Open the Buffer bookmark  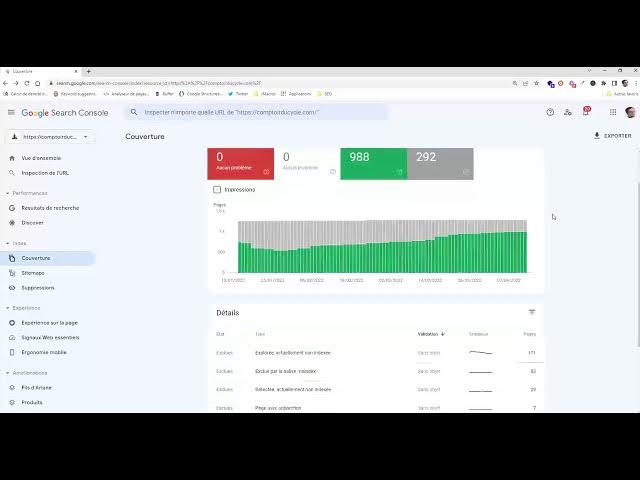click(x=164, y=94)
